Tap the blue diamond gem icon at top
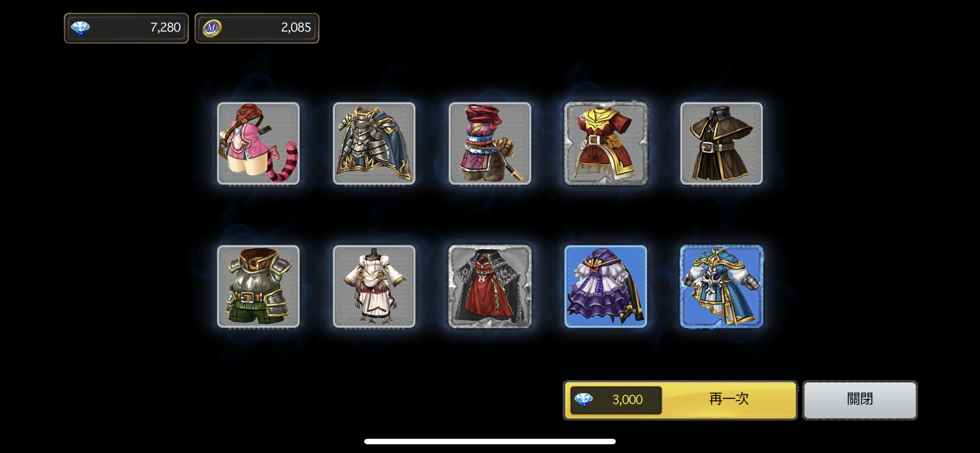 pos(80,28)
